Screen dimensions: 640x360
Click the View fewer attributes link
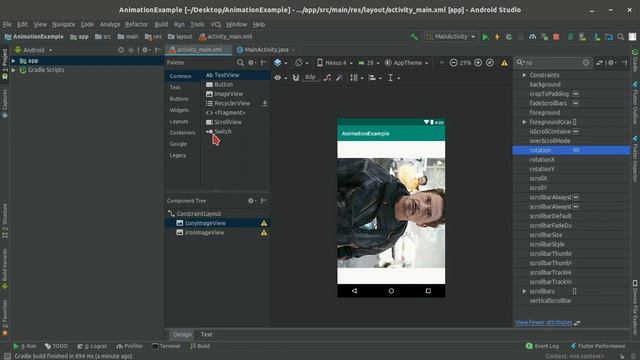(x=544, y=322)
